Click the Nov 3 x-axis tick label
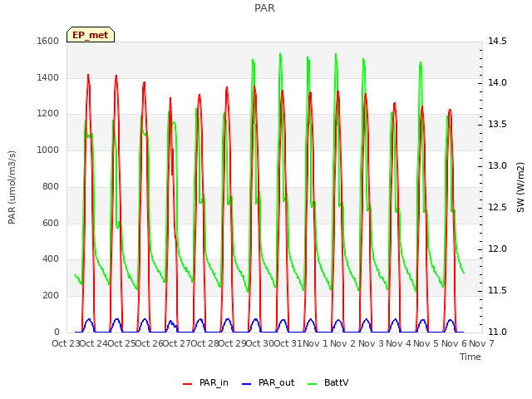The height and width of the screenshot is (399, 532). (x=371, y=343)
